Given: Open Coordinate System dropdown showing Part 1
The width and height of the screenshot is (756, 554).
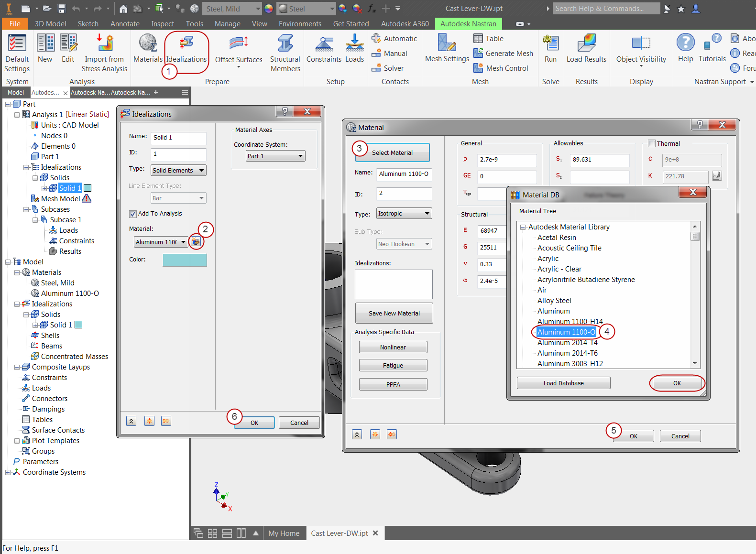Looking at the screenshot, I should click(275, 156).
